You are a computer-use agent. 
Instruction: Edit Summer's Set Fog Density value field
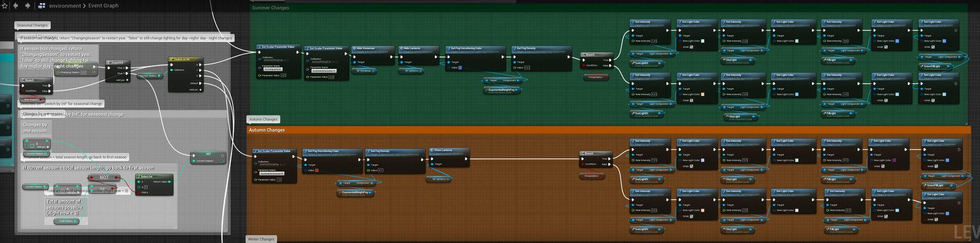click(x=527, y=68)
